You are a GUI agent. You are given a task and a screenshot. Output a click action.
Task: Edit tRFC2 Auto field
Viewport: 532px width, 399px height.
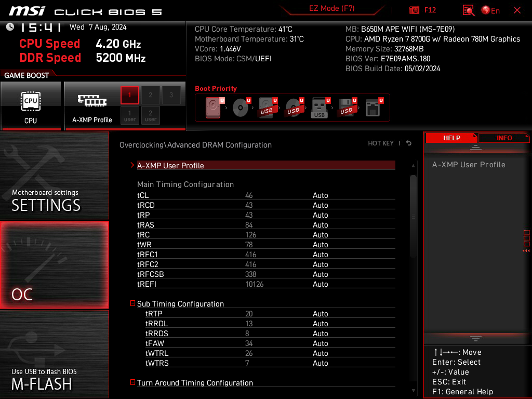click(x=320, y=264)
